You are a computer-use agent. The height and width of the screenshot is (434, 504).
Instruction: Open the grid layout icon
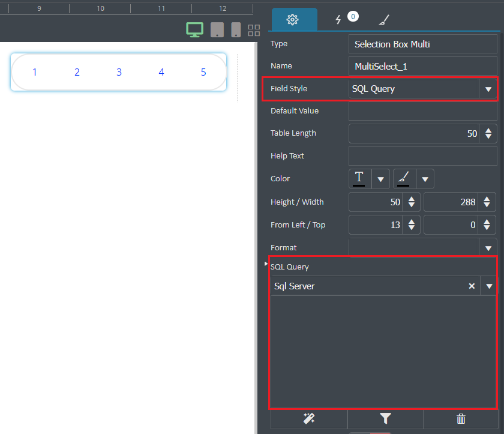click(x=254, y=30)
